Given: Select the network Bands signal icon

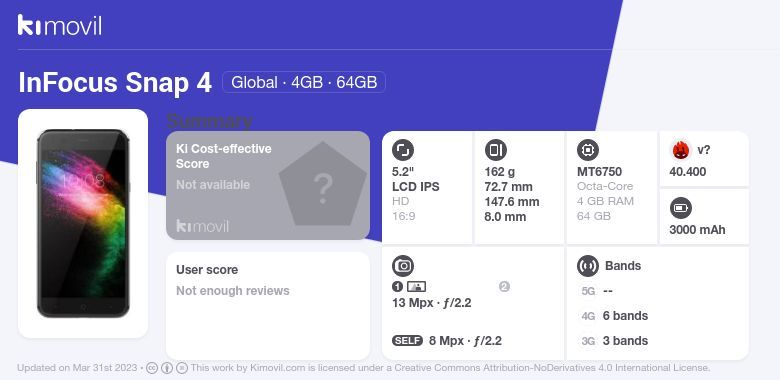Looking at the screenshot, I should [x=588, y=266].
